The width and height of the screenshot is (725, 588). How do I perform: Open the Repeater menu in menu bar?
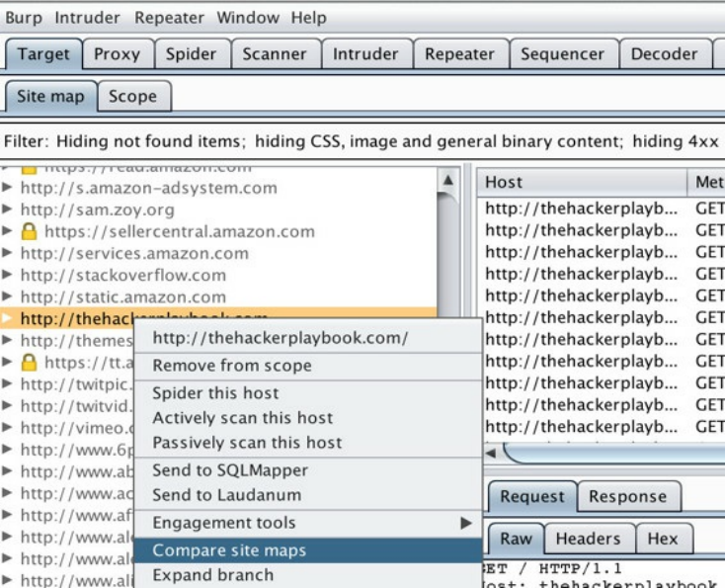(169, 18)
